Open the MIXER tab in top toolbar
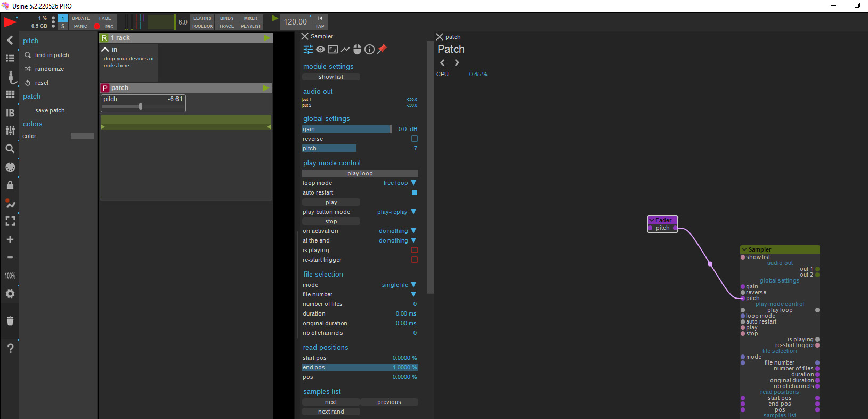Screen dimensions: 868x419 250,18
